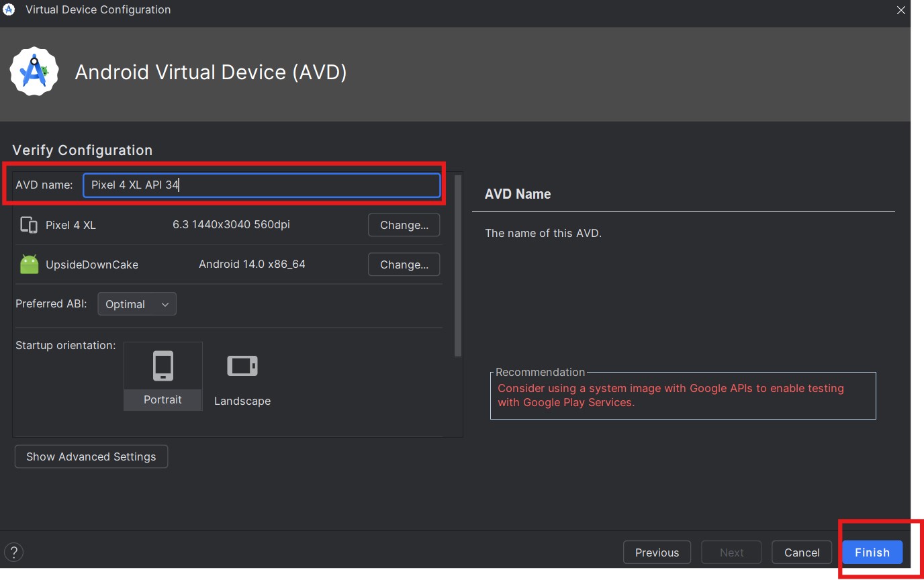Screen dimensions: 924x580
Task: Click the 'Pixel 4 XL' device name
Action: coord(71,225)
